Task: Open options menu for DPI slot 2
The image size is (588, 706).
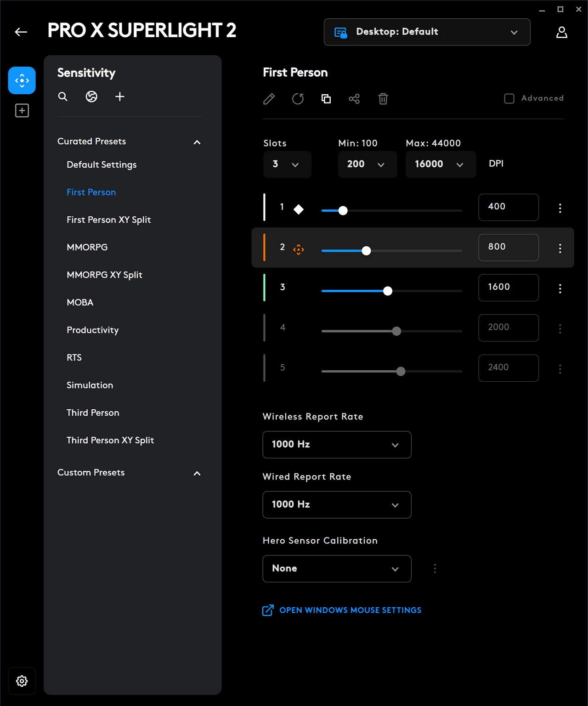Action: [560, 248]
